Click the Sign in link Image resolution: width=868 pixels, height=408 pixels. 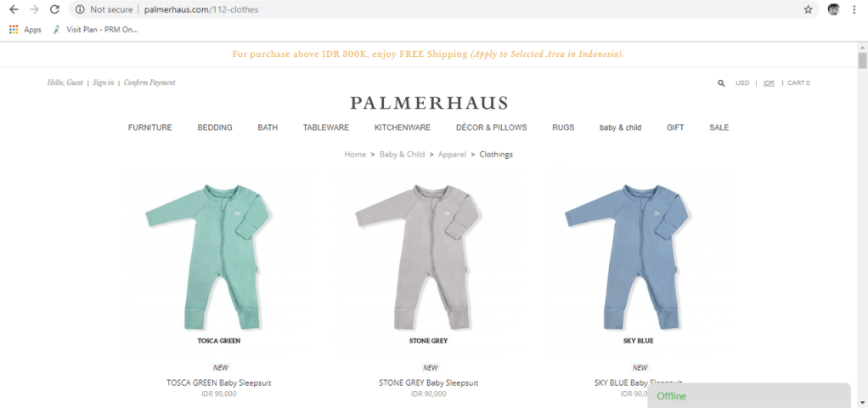pos(103,82)
